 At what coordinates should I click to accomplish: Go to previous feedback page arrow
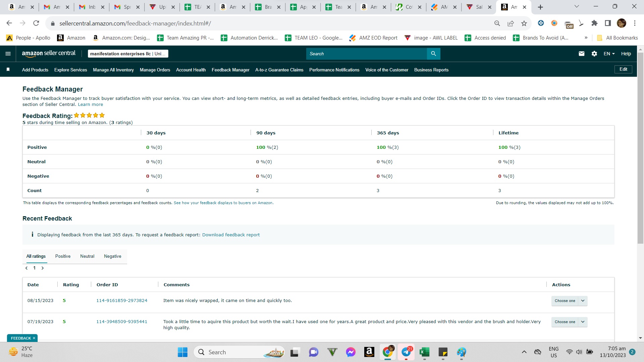pyautogui.click(x=26, y=268)
